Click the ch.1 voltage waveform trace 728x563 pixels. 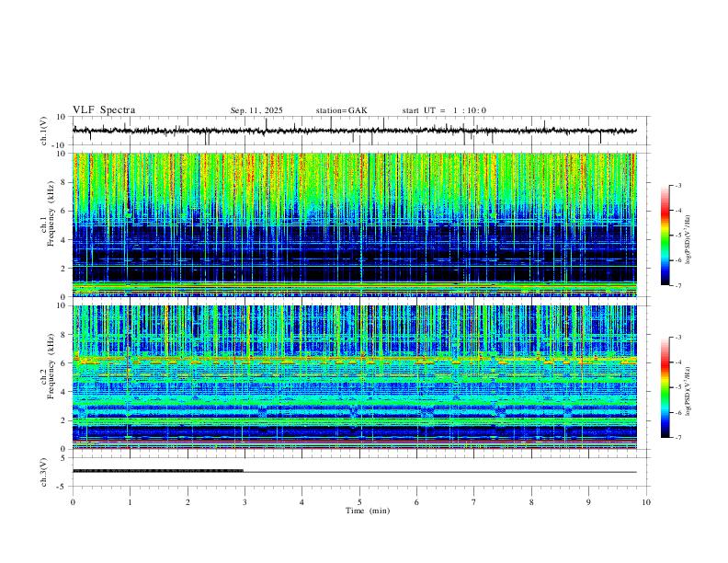(x=354, y=131)
